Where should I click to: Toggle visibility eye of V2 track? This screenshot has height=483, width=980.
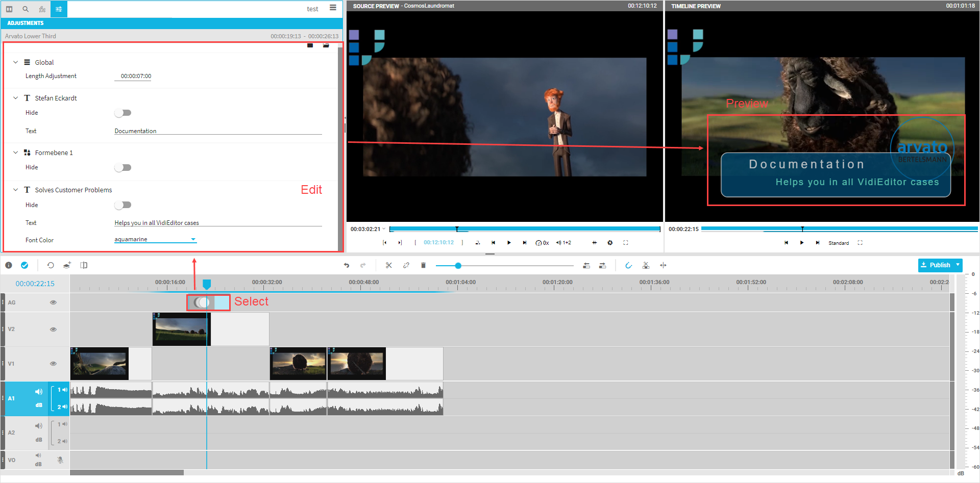click(x=53, y=329)
